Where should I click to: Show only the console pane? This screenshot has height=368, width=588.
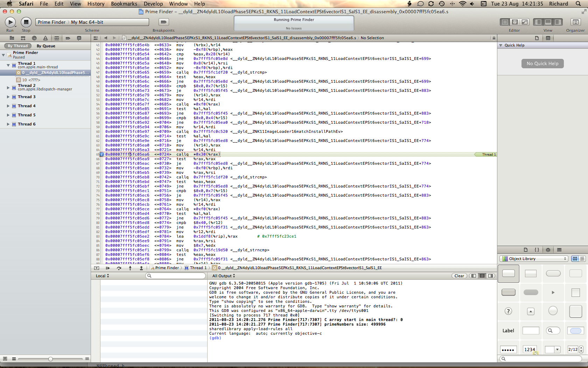tap(491, 276)
